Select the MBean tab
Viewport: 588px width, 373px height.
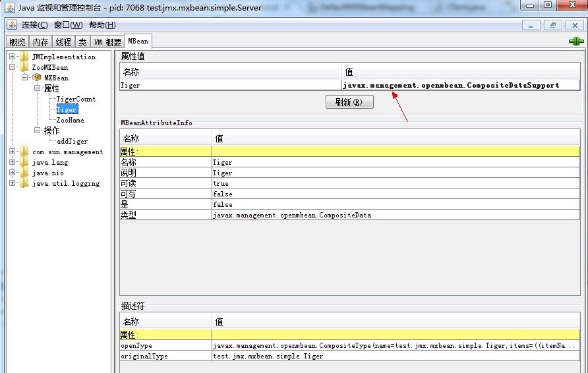click(x=138, y=41)
